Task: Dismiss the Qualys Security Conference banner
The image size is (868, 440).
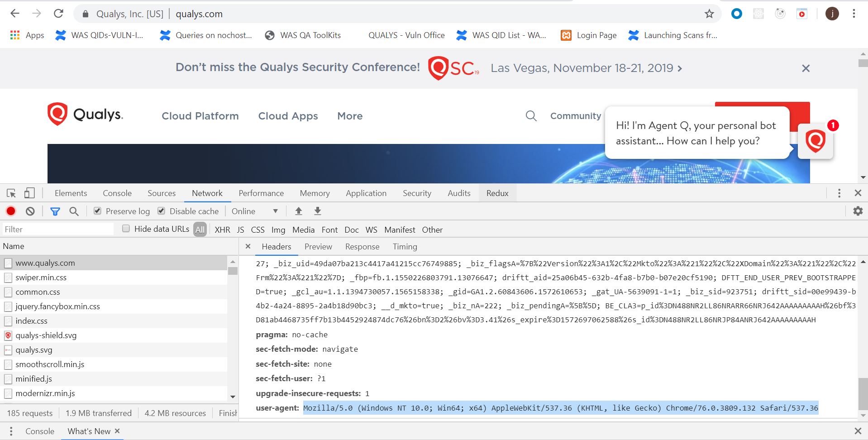Action: tap(806, 68)
